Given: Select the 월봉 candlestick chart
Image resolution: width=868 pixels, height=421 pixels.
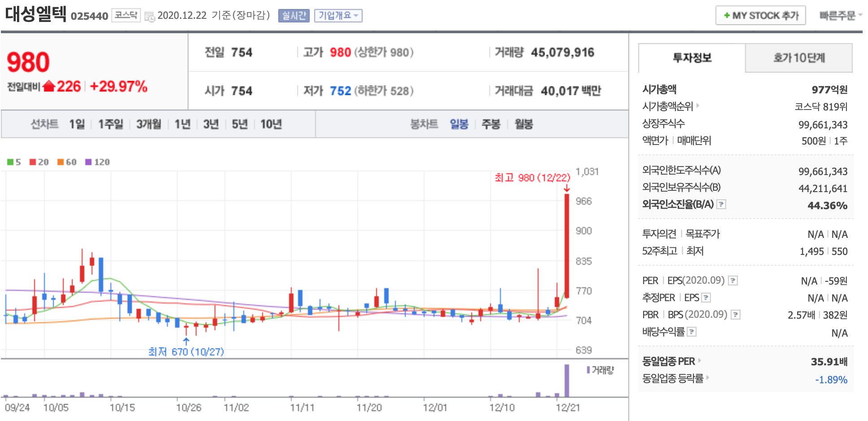Looking at the screenshot, I should (524, 124).
